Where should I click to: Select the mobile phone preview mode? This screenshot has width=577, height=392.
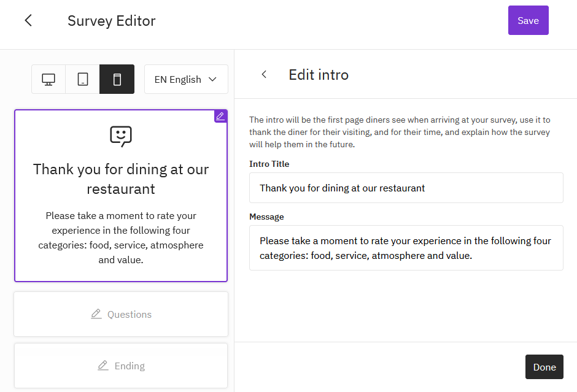click(117, 79)
